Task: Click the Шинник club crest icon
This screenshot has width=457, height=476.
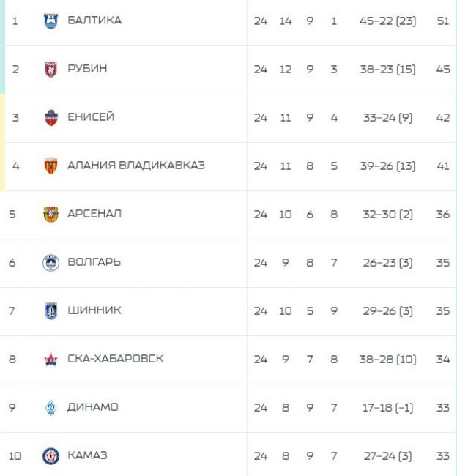Action: (51, 311)
